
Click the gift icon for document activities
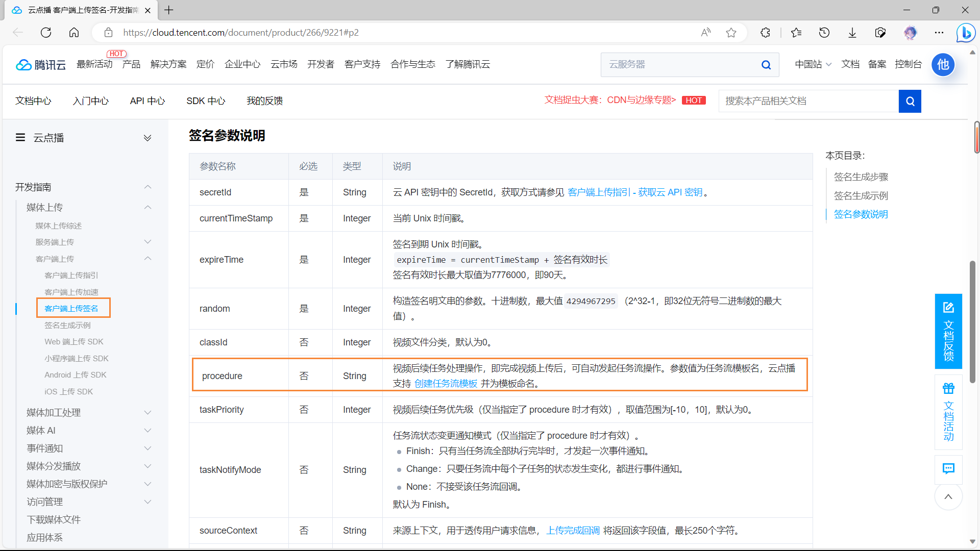click(948, 389)
